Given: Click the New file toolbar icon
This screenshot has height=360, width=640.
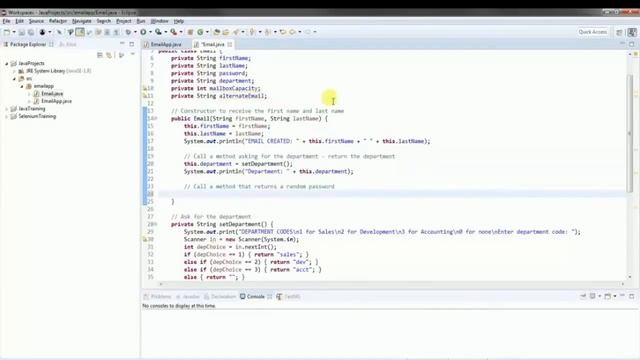Looking at the screenshot, I should [7, 32].
